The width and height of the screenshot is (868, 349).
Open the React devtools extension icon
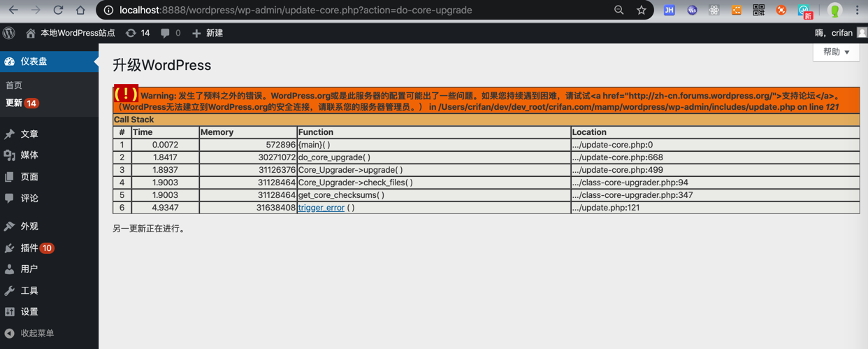point(714,10)
